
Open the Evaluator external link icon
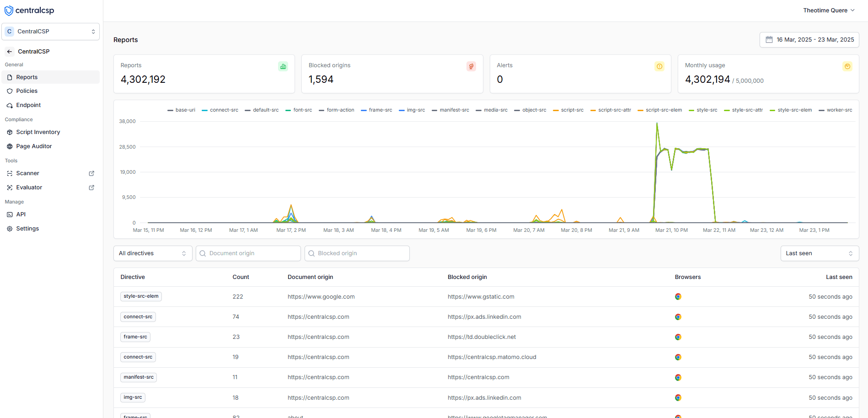coord(91,188)
